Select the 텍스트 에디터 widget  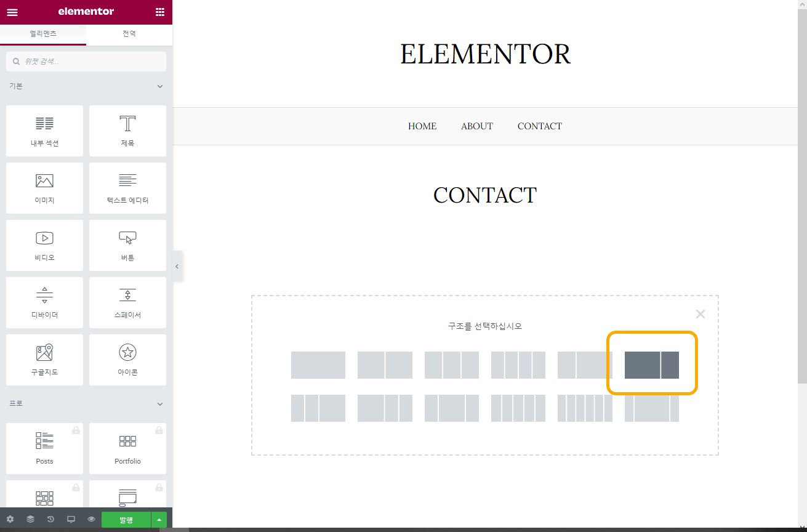(127, 188)
